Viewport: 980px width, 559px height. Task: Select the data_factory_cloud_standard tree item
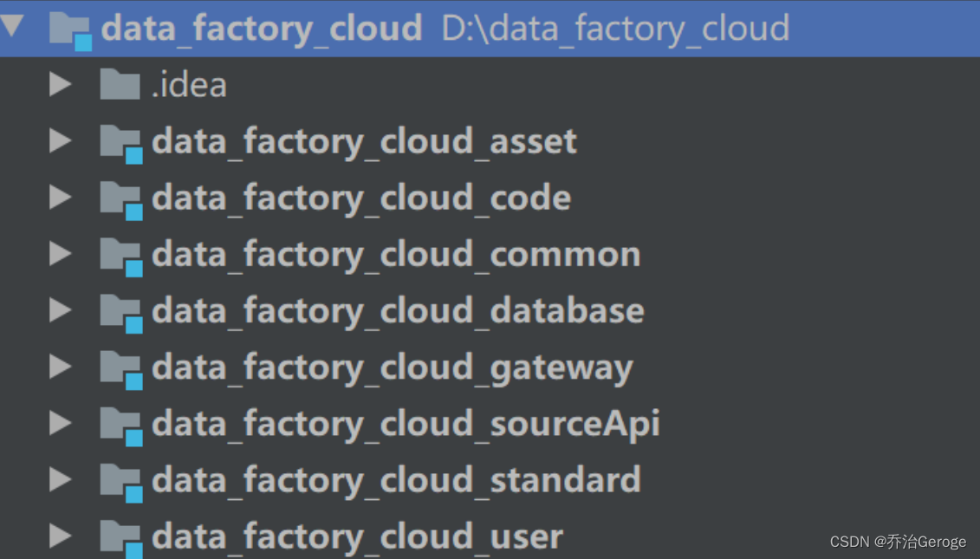tap(395, 479)
